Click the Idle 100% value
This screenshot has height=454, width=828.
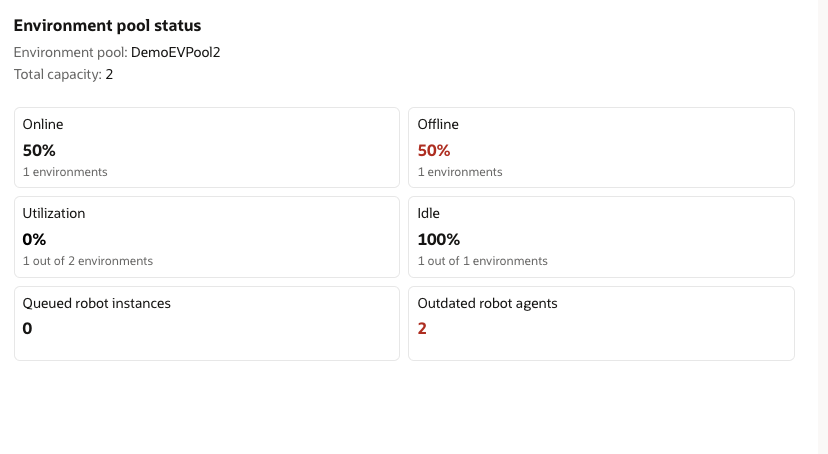(438, 239)
